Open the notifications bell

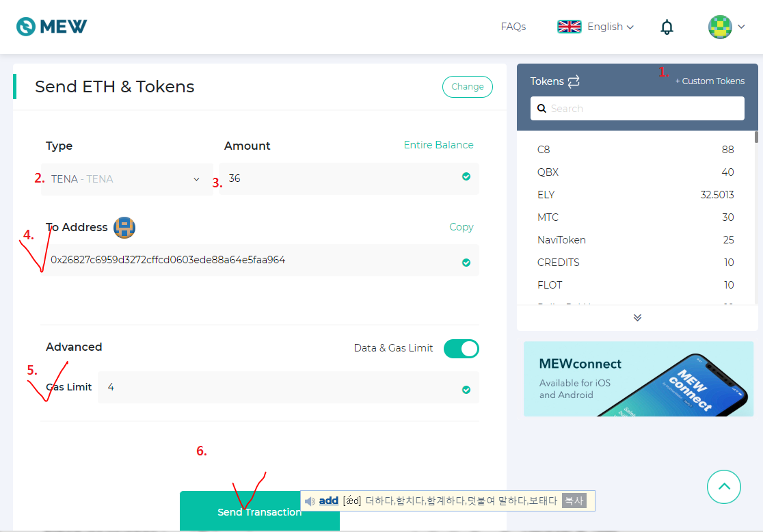point(667,27)
